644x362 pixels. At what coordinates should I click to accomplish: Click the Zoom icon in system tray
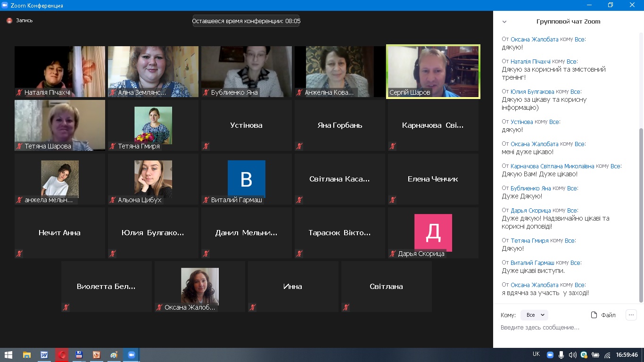coord(550,355)
